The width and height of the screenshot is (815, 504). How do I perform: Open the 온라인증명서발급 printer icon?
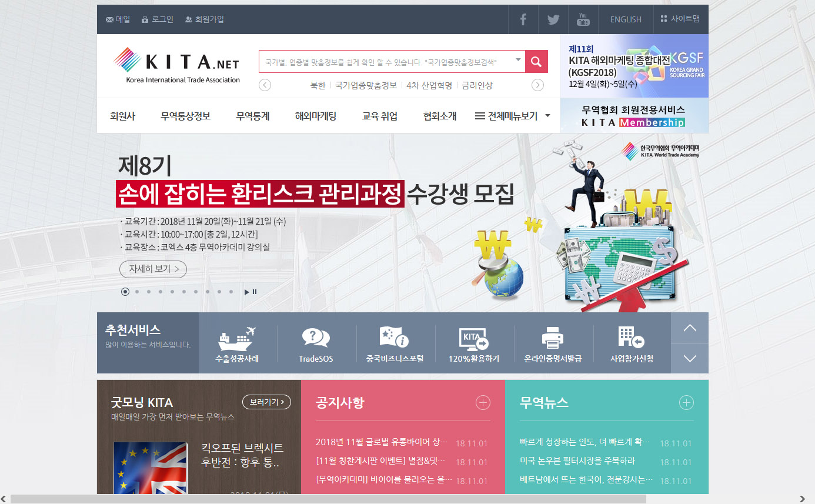click(x=553, y=338)
